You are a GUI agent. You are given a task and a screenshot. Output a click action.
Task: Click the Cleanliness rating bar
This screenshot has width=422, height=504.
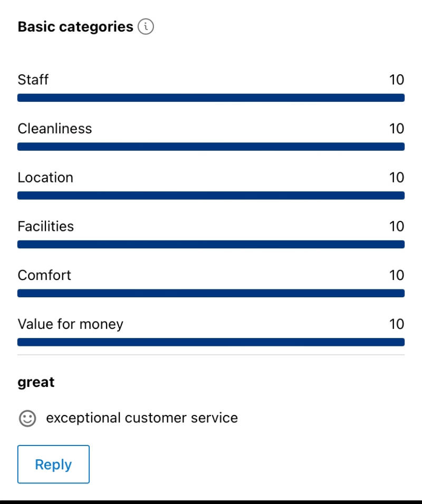211,147
